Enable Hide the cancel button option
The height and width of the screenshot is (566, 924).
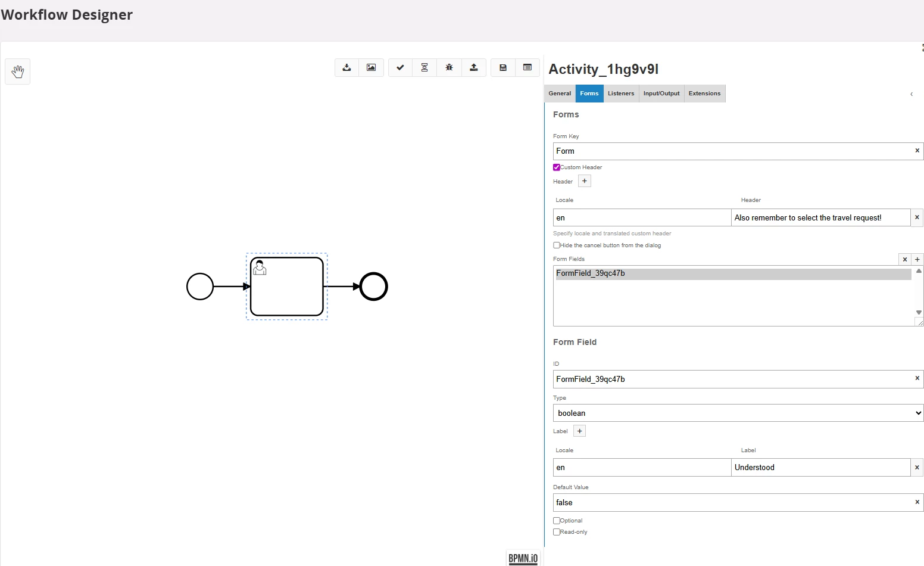tap(557, 245)
